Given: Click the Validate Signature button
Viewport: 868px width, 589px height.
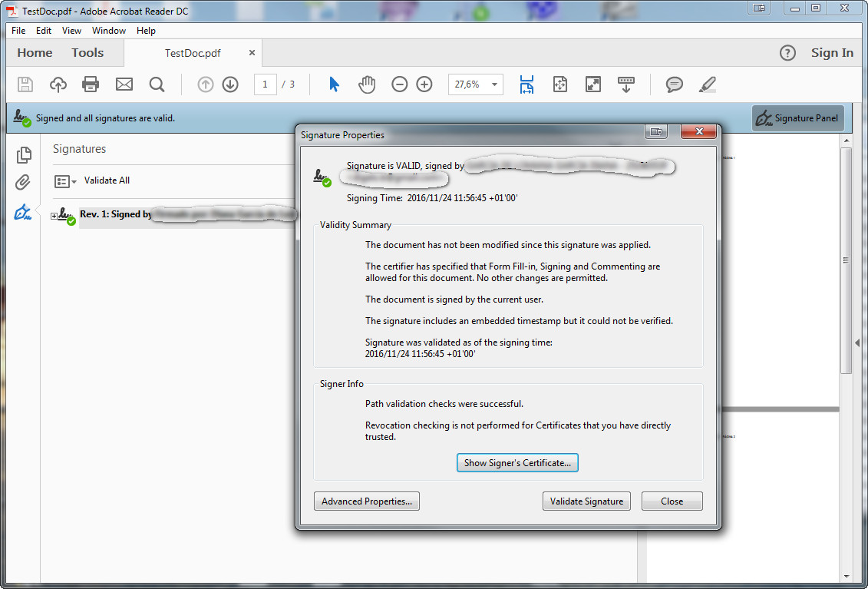Looking at the screenshot, I should [586, 501].
